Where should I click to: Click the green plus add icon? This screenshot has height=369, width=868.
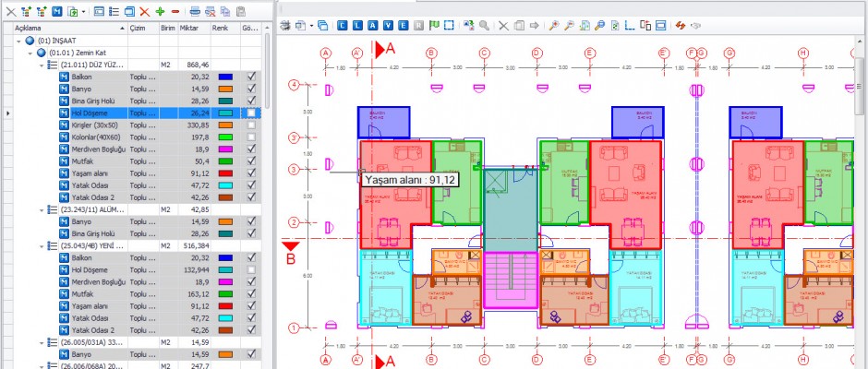161,11
